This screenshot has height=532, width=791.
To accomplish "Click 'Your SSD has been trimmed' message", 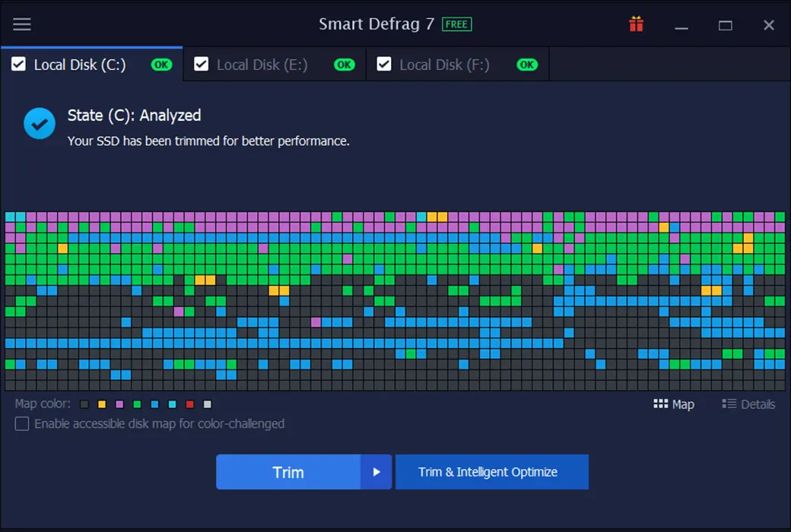I will (208, 141).
